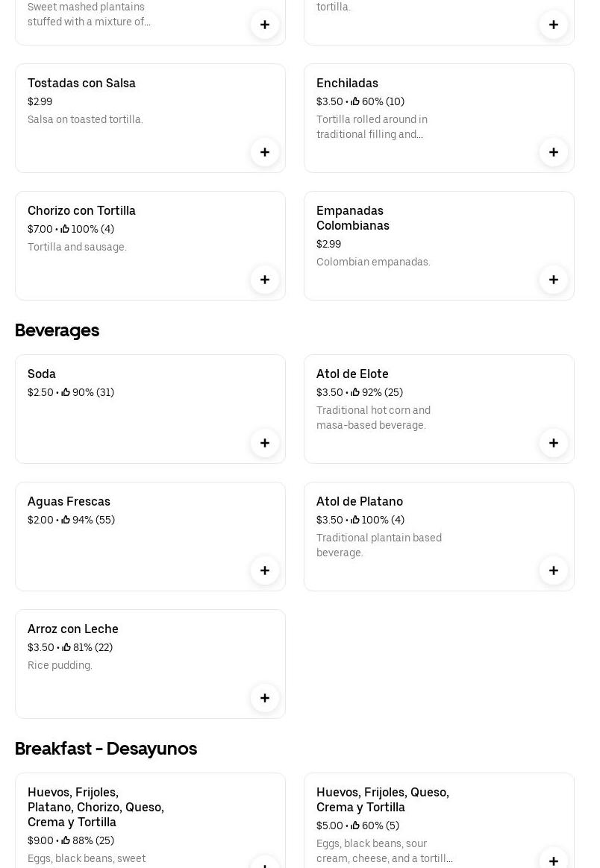Open Huevos, Frijoles, Platano, Chorizo item
600x868 pixels.
pyautogui.click(x=96, y=807)
